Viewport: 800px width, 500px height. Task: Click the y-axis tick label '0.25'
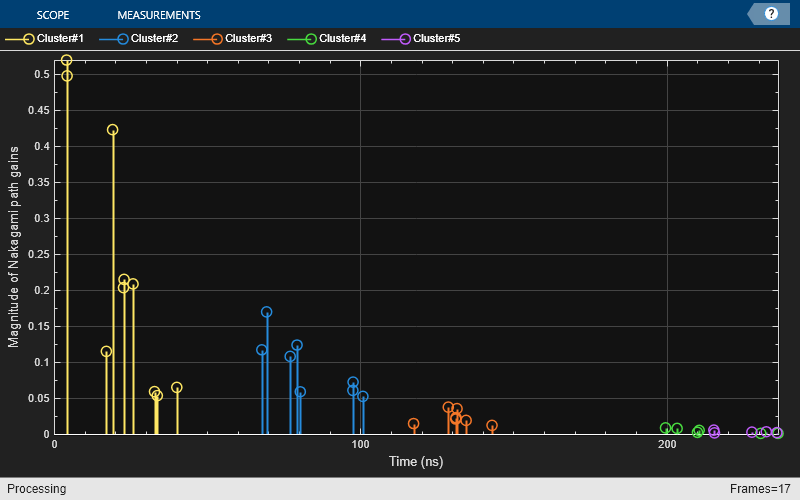(x=39, y=255)
